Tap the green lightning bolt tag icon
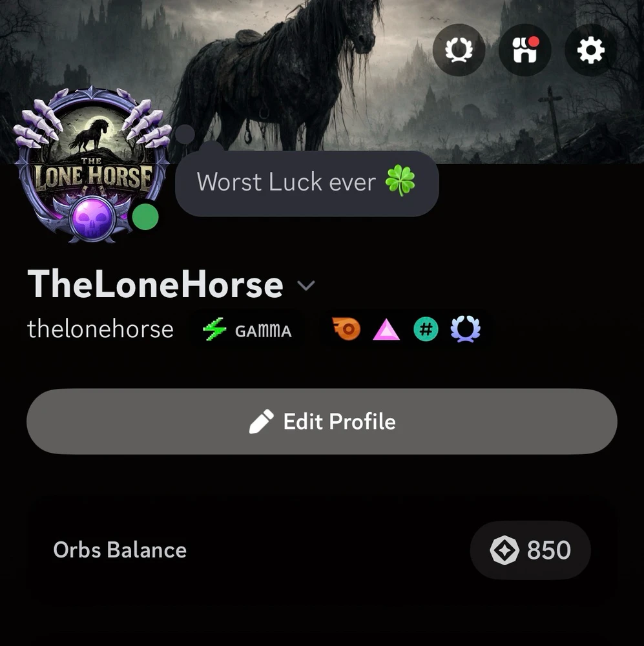 click(x=214, y=329)
